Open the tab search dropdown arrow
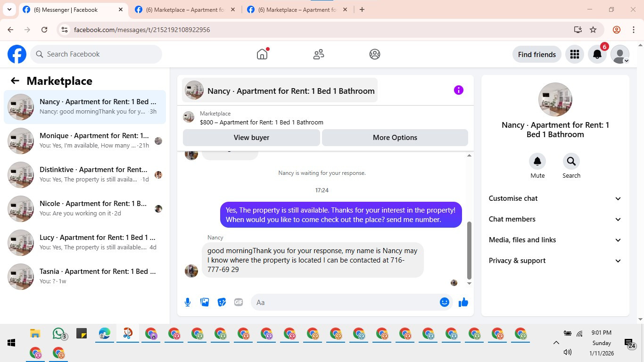Screen dimensions: 644x362 9,9
